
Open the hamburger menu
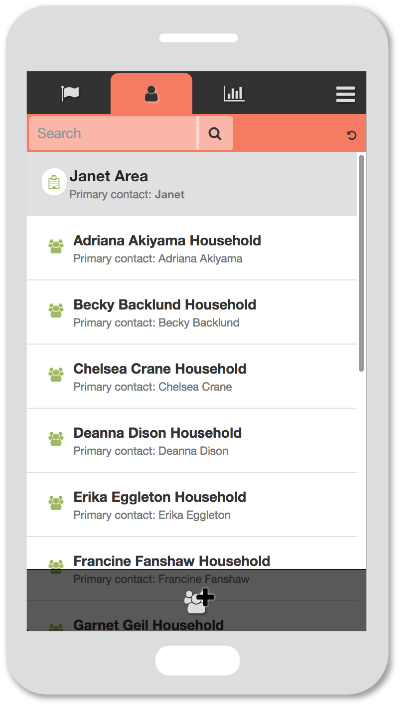345,94
